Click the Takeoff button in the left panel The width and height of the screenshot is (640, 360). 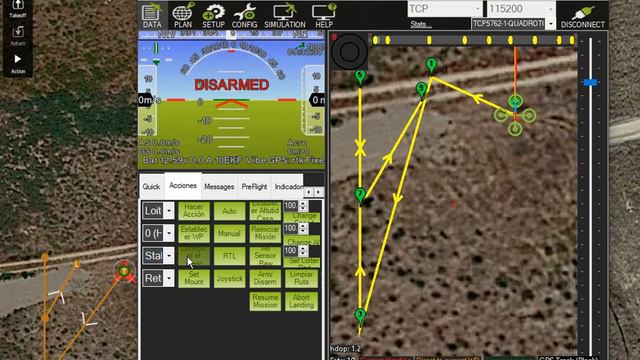[18, 9]
